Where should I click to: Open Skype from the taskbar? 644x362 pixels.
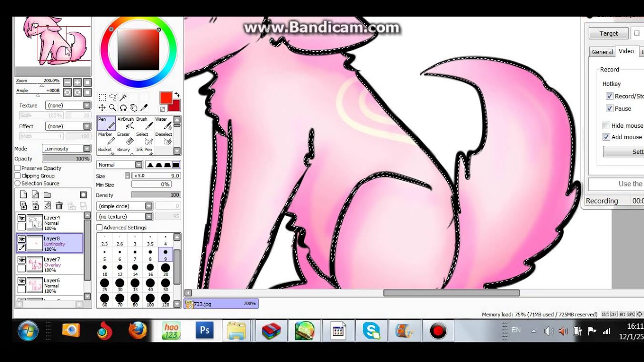click(x=371, y=331)
